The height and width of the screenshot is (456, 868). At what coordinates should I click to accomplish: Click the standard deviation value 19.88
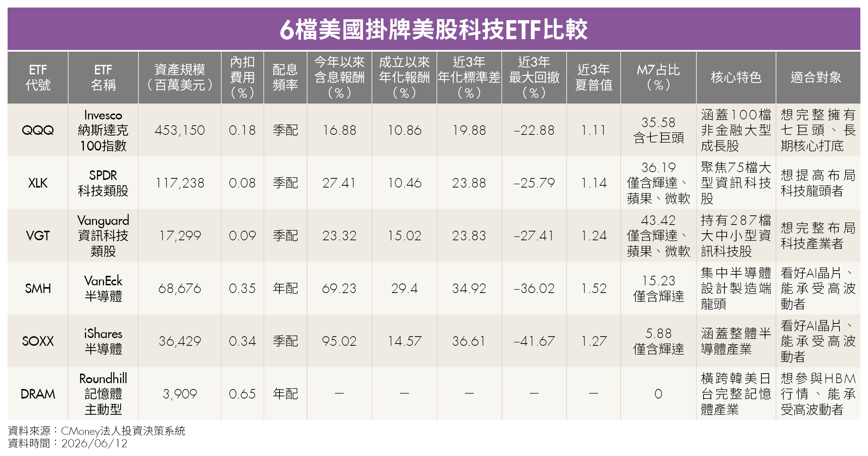pyautogui.click(x=469, y=130)
